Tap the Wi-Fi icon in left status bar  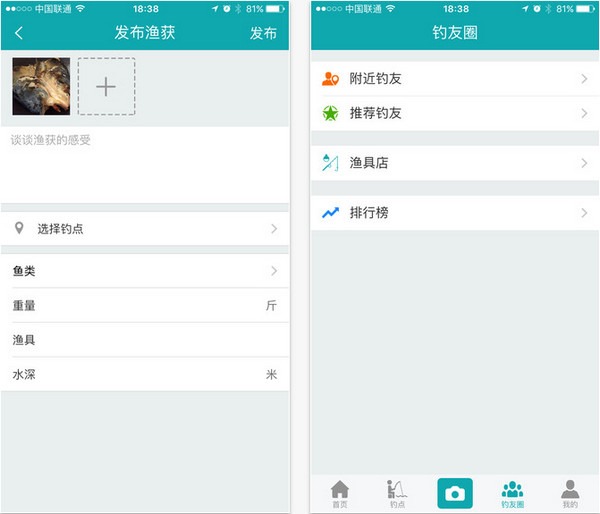click(x=80, y=8)
